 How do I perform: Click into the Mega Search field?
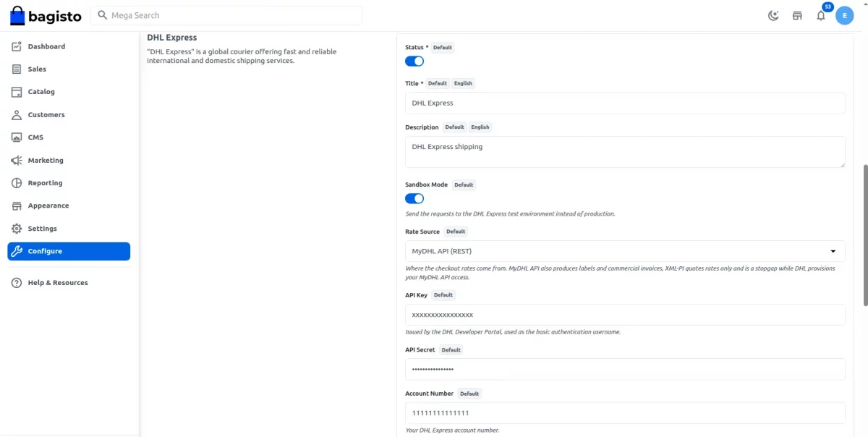coord(226,15)
